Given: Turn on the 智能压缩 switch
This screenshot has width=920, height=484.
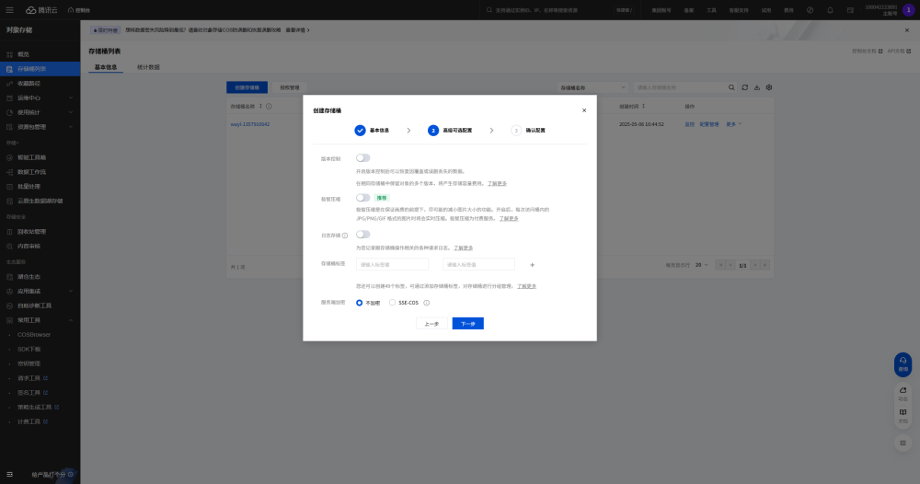Looking at the screenshot, I should pos(363,198).
